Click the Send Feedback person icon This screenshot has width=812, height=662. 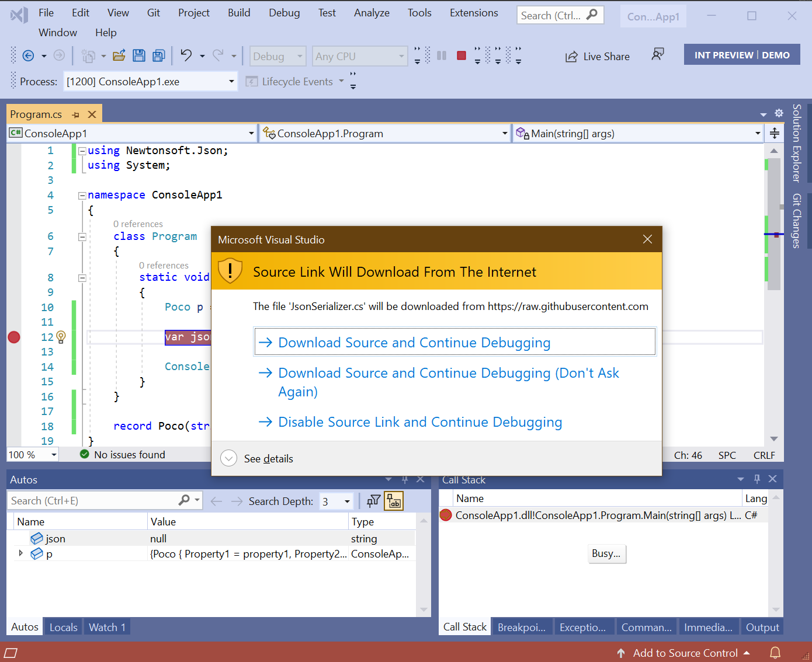pos(658,54)
